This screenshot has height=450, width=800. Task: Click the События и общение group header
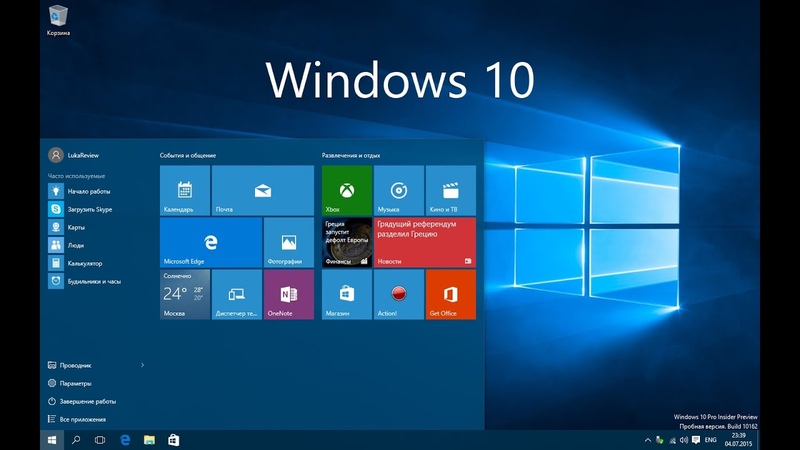click(x=188, y=156)
